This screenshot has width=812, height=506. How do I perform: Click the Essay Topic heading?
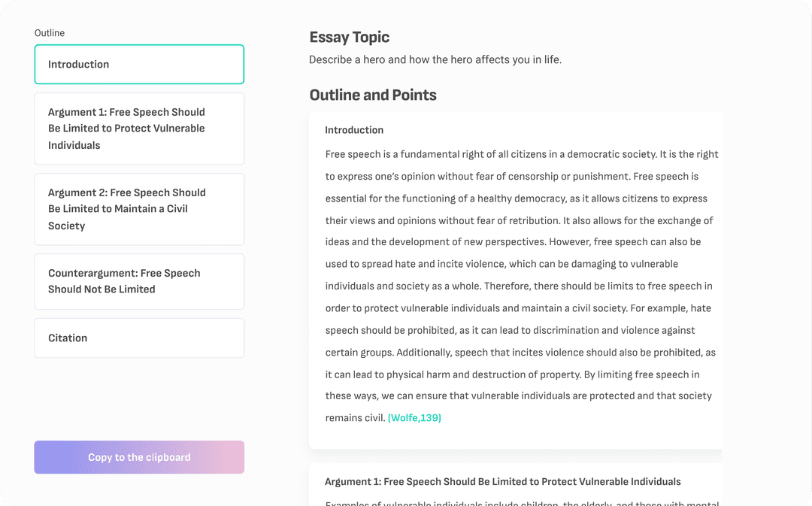(x=350, y=38)
